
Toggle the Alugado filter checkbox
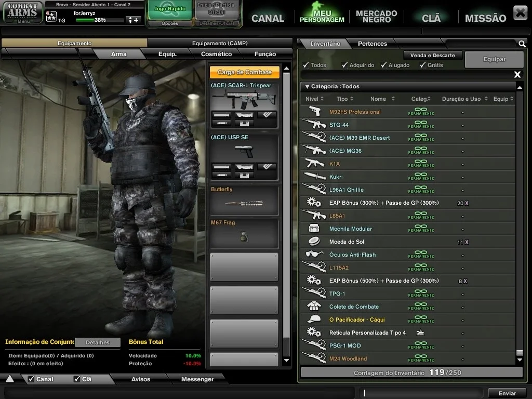pyautogui.click(x=384, y=64)
